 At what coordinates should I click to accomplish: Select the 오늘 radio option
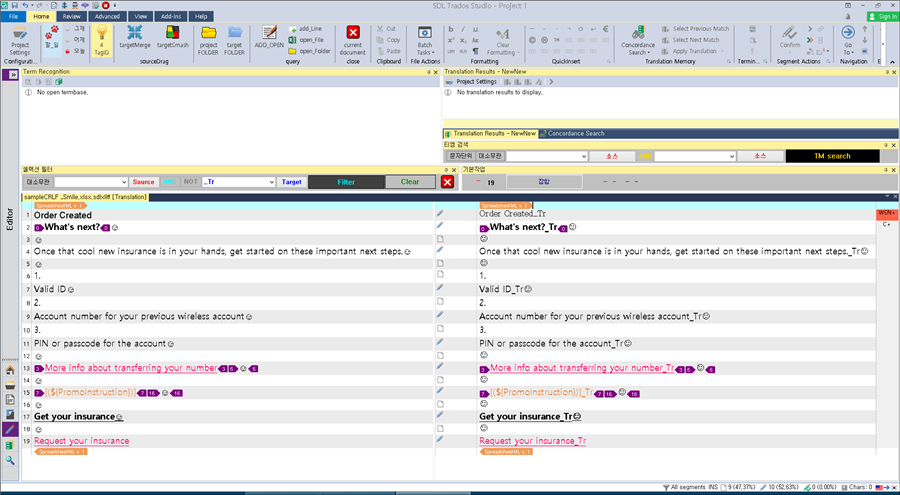click(x=75, y=51)
